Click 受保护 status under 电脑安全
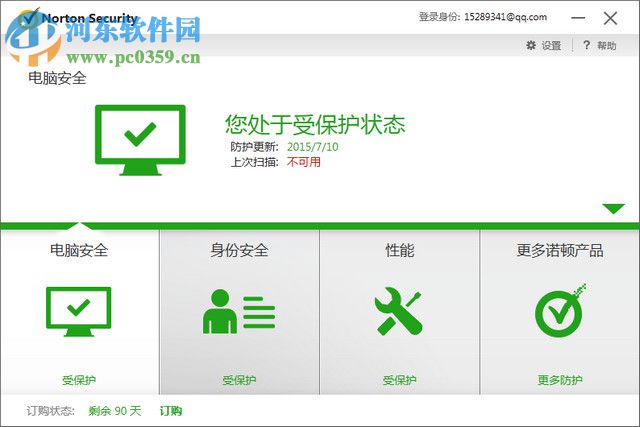640x427 pixels. pos(79,380)
